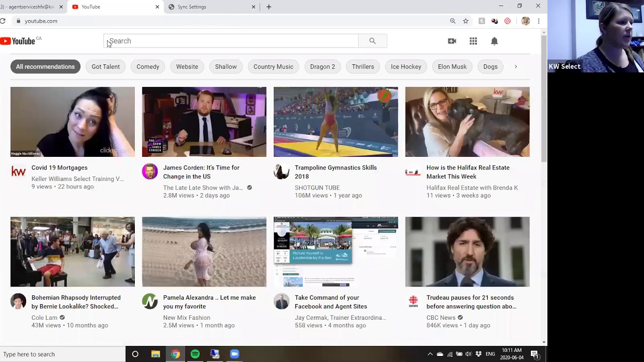The image size is (644, 362).
Task: Open Bohemian Rhapsody Interrupted video title
Action: click(x=76, y=302)
